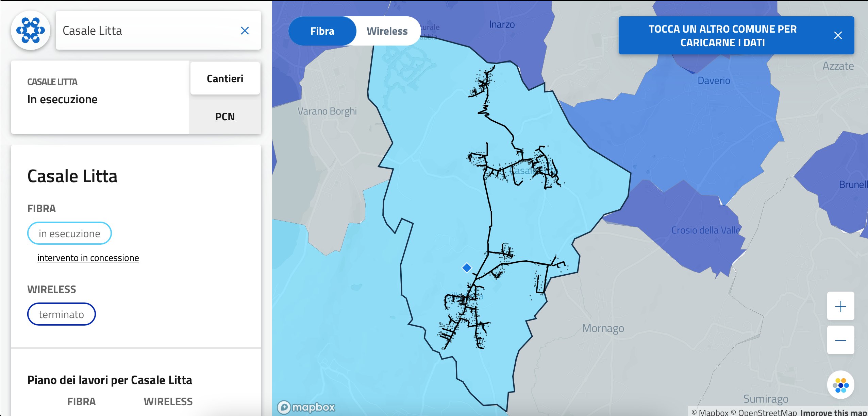The image size is (868, 416).
Task: Select FIBRA column in work plan
Action: pos(81,401)
